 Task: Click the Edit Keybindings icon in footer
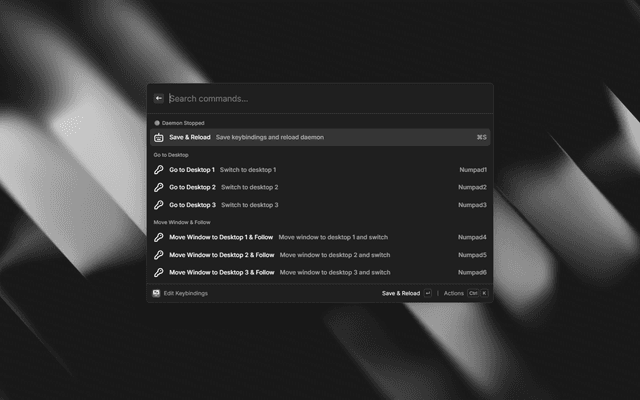point(157,293)
